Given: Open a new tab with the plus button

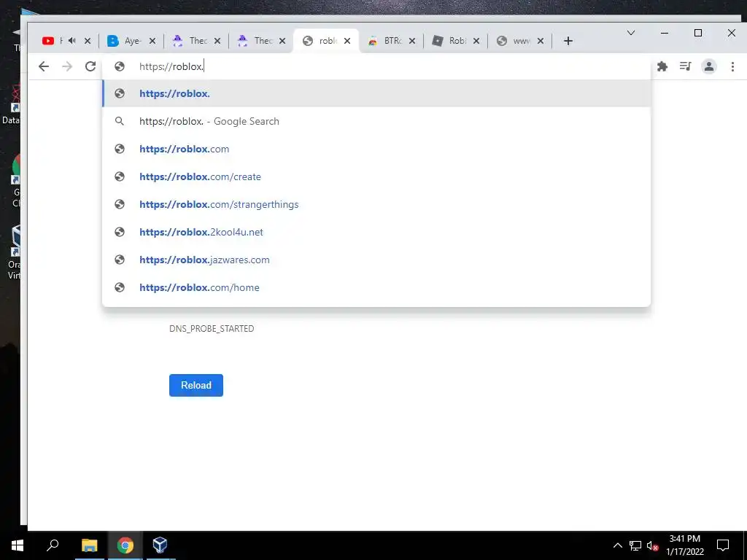Looking at the screenshot, I should click(568, 41).
